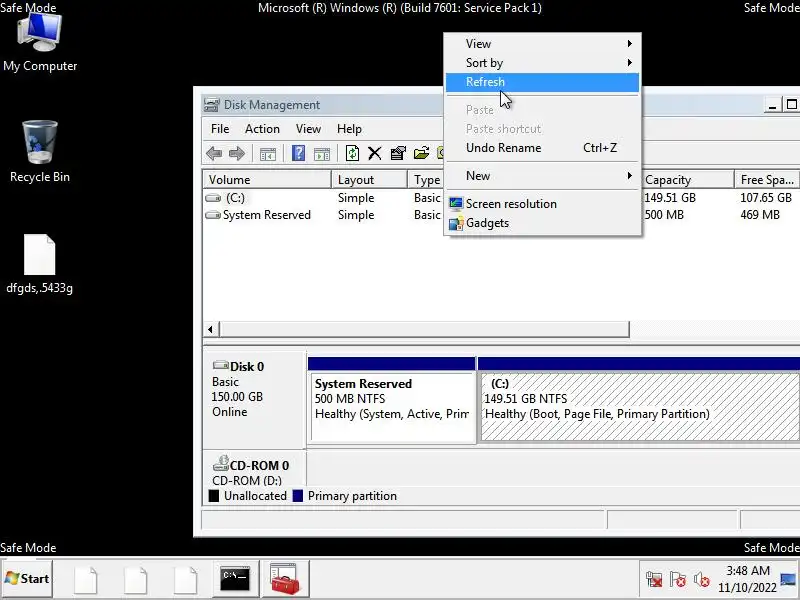
Task: Open the red toolbox Disk Management taskbar icon
Action: (x=285, y=579)
